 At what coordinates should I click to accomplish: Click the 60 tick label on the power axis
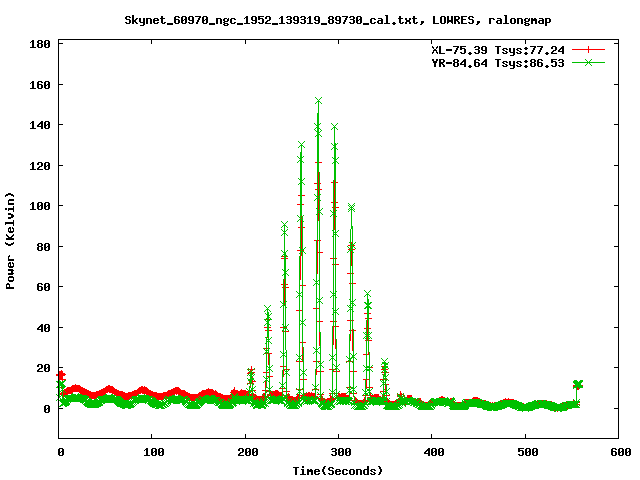[x=44, y=287]
